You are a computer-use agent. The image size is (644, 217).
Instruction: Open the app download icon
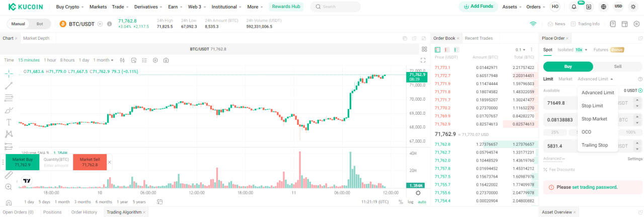pyautogui.click(x=589, y=7)
